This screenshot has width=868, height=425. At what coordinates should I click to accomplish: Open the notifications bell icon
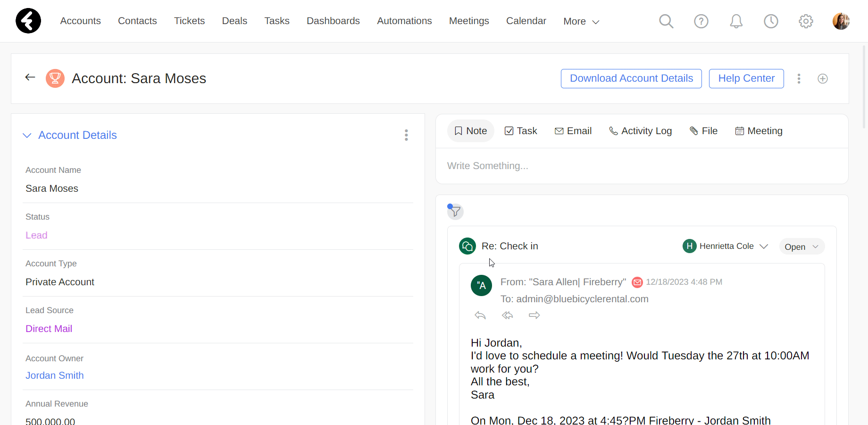pos(736,21)
